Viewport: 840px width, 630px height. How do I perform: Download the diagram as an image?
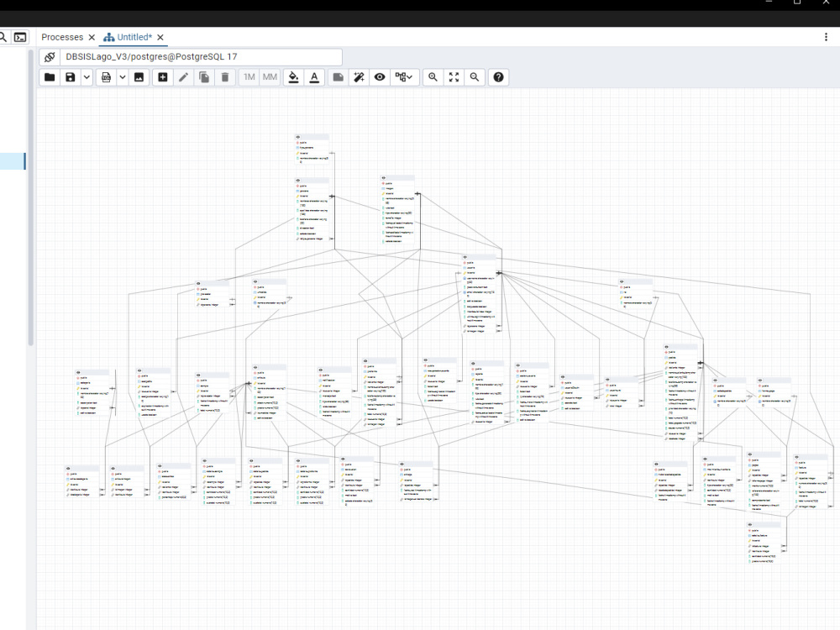139,77
